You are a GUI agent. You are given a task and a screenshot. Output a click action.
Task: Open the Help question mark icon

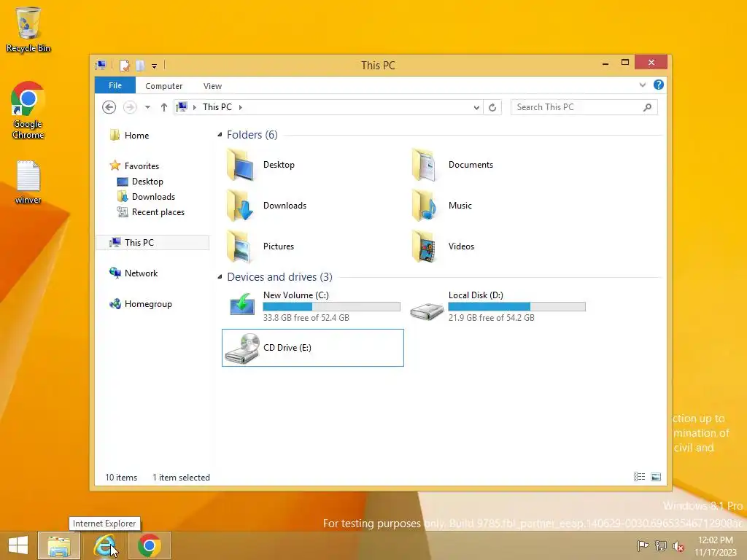[x=659, y=85]
